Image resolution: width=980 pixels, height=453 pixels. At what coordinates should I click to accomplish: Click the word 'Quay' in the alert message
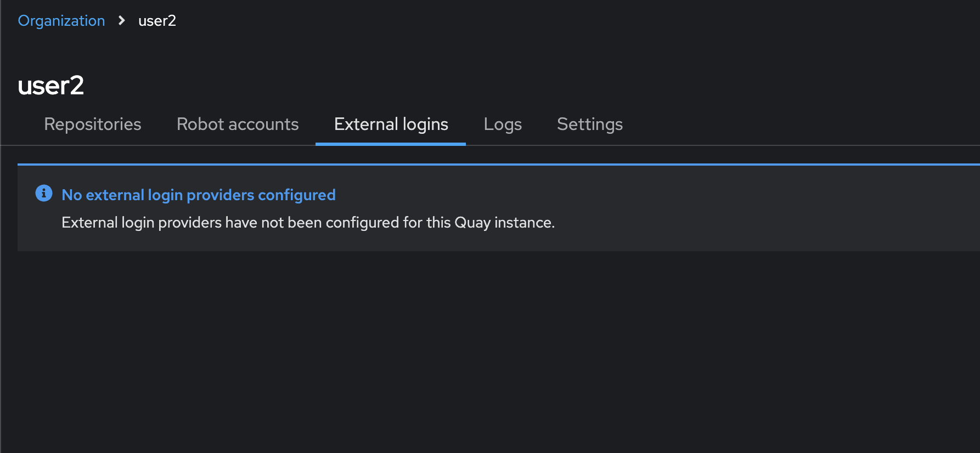coord(472,223)
